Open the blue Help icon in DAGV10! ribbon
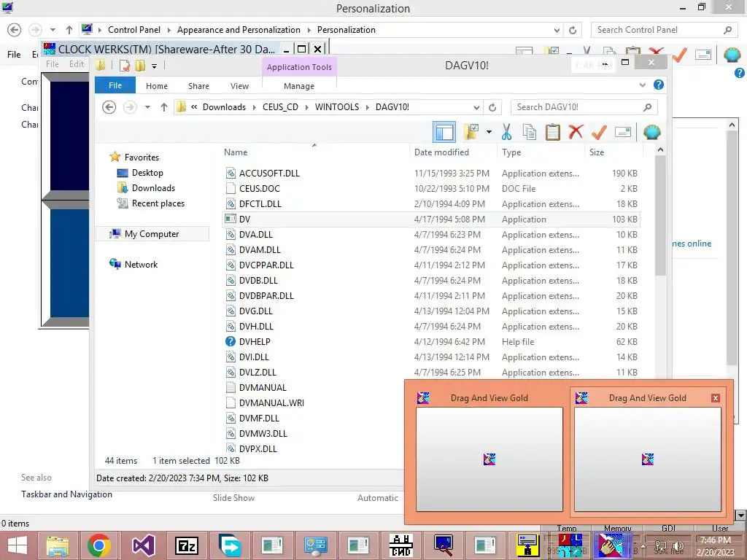Image resolution: width=747 pixels, height=560 pixels. (659, 85)
